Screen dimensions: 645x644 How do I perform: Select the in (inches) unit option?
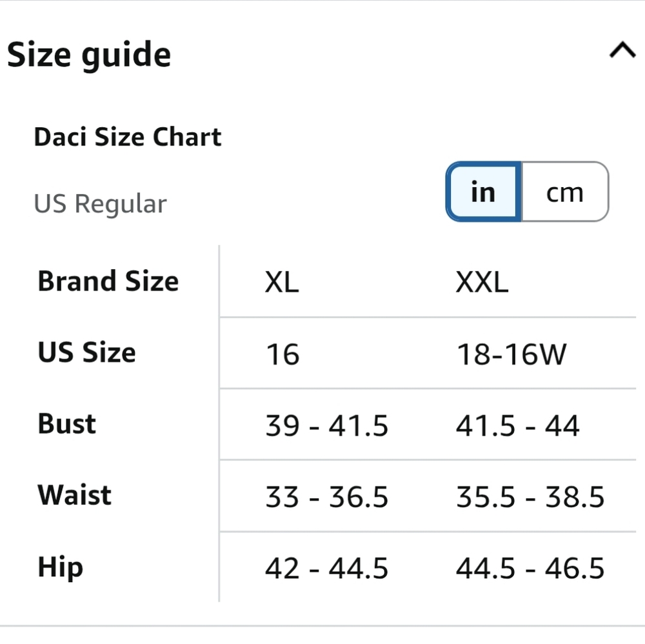click(x=483, y=192)
